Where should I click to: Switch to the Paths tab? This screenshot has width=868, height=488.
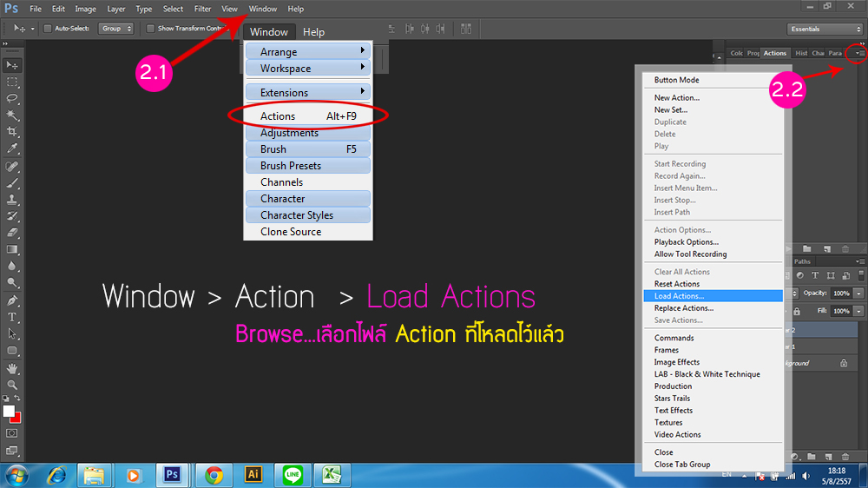click(x=802, y=261)
